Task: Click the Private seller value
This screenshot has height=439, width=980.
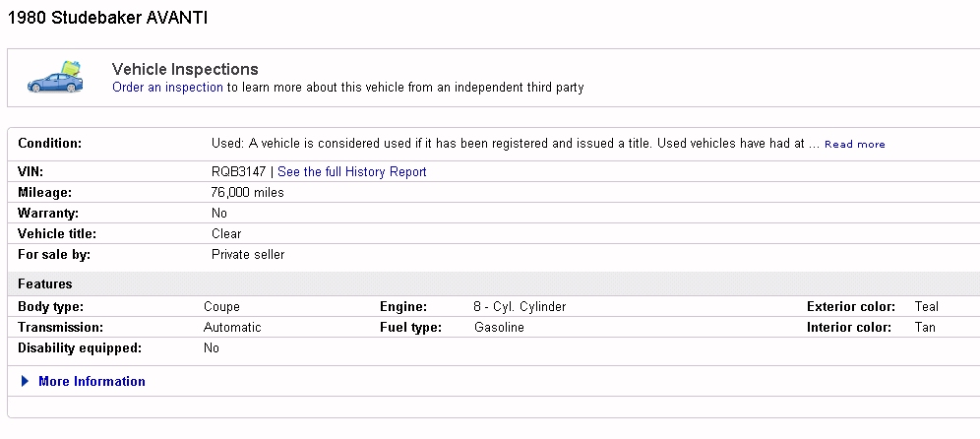Action: (248, 255)
